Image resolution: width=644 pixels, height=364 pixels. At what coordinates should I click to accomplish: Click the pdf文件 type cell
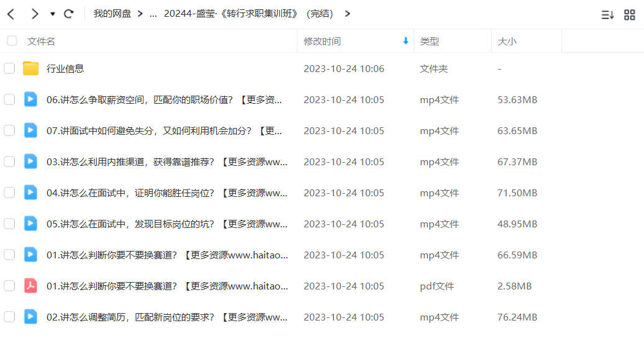coord(437,286)
